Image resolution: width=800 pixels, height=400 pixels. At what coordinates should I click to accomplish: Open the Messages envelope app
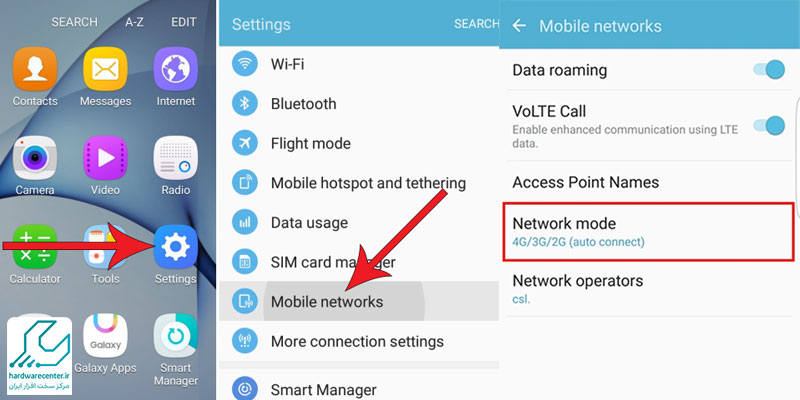tap(105, 69)
